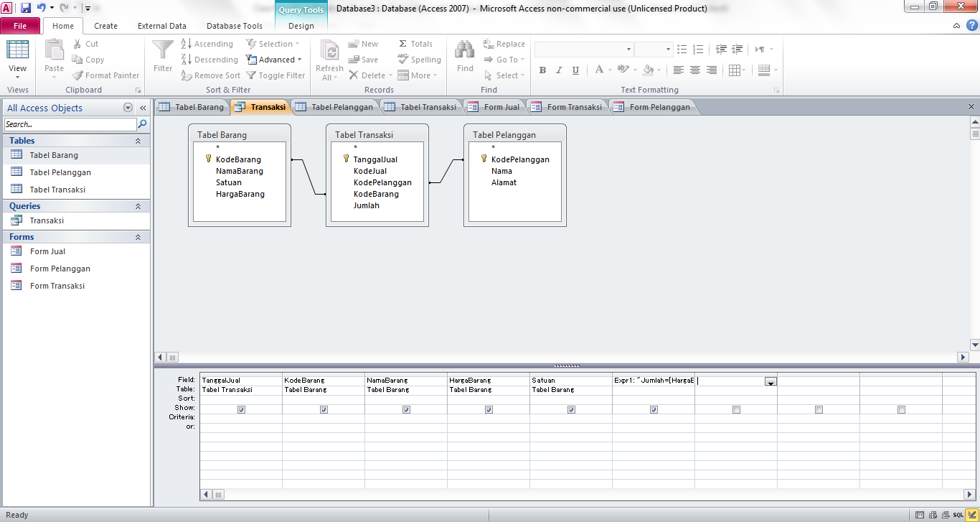980x522 pixels.
Task: Close the current document tab with X
Action: (971, 106)
